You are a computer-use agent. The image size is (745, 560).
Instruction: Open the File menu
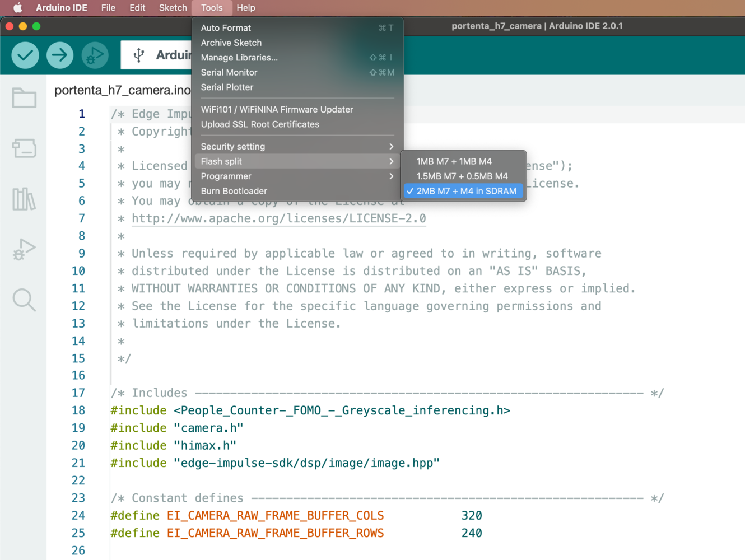108,8
